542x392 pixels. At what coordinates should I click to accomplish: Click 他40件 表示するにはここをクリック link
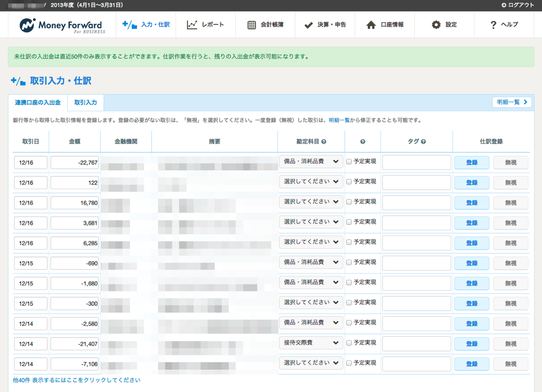(x=77, y=380)
